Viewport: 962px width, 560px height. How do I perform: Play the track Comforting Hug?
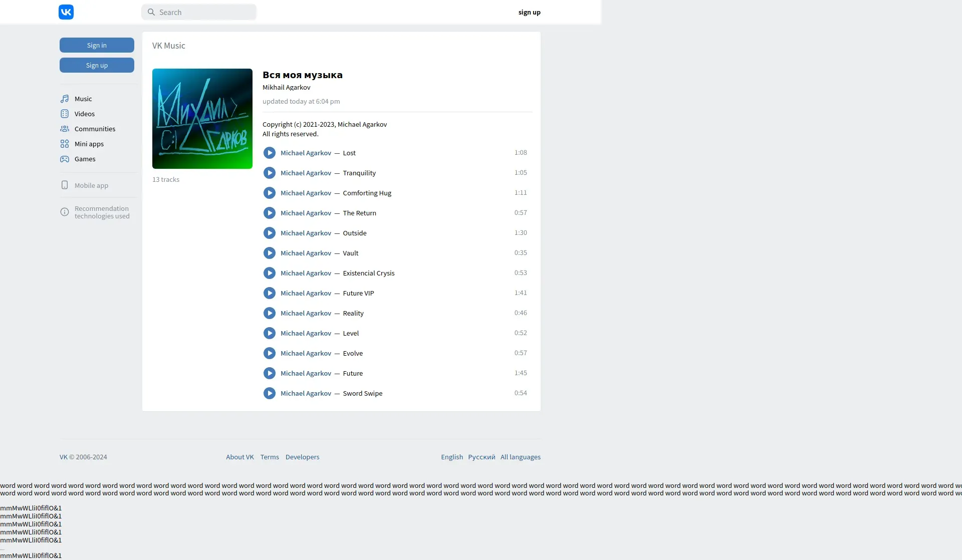pos(270,193)
